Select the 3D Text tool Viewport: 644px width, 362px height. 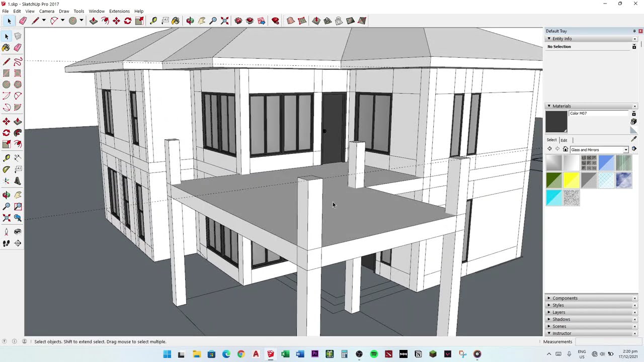pyautogui.click(x=18, y=180)
